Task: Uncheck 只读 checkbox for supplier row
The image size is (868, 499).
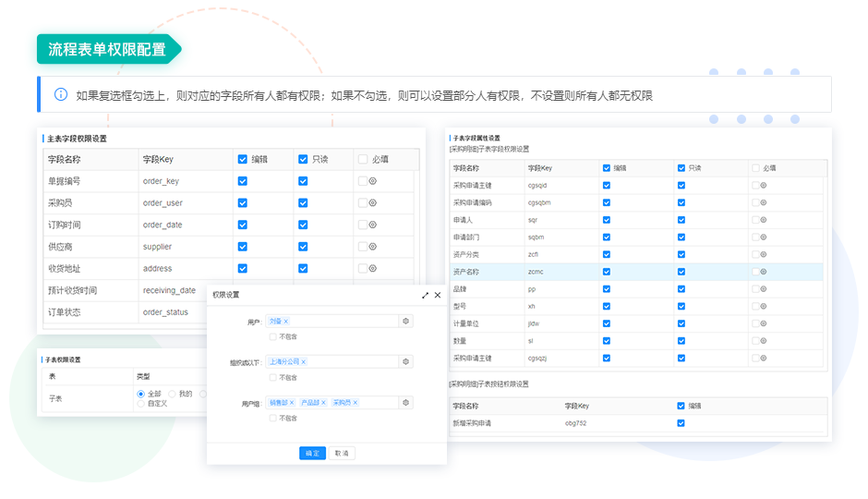Action: [303, 247]
